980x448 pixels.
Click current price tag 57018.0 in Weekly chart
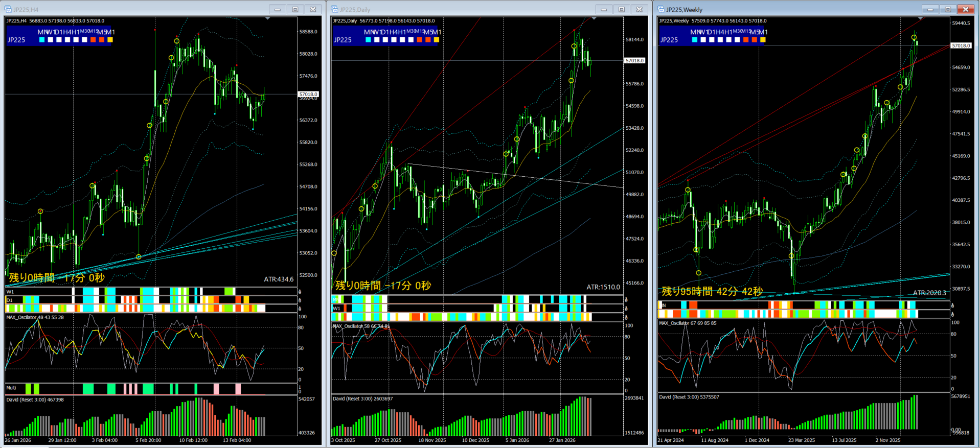pyautogui.click(x=961, y=45)
